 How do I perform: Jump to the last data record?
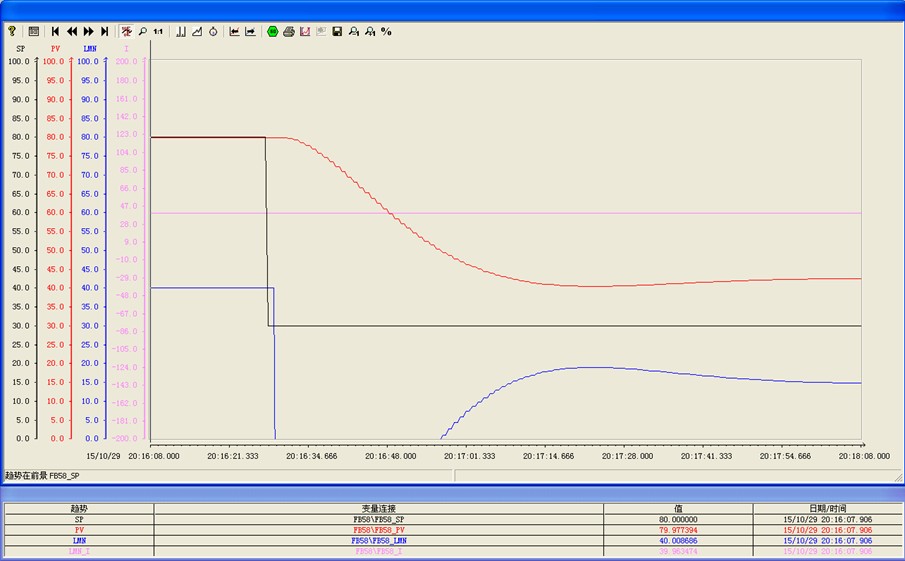(x=104, y=31)
